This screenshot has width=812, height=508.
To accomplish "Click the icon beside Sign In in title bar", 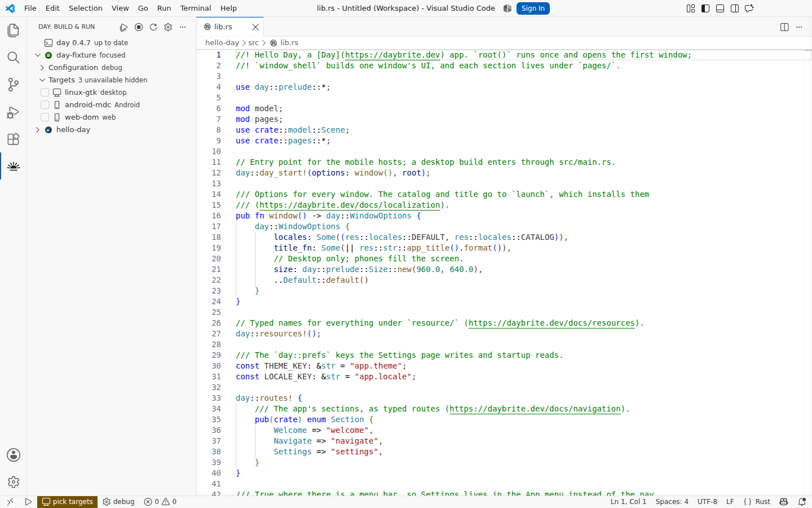I will pos(507,8).
